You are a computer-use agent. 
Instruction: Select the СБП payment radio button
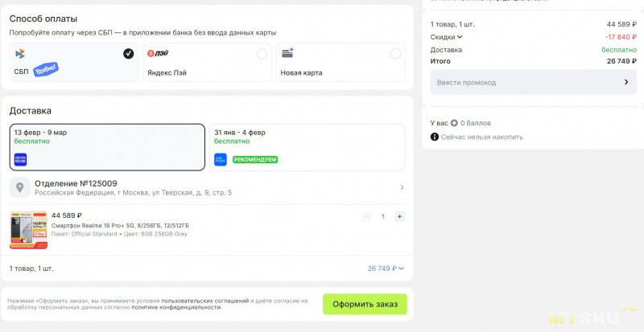(129, 54)
